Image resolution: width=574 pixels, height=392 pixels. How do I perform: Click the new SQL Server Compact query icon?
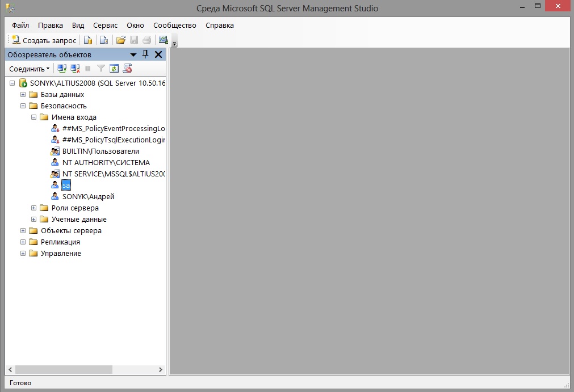point(103,40)
